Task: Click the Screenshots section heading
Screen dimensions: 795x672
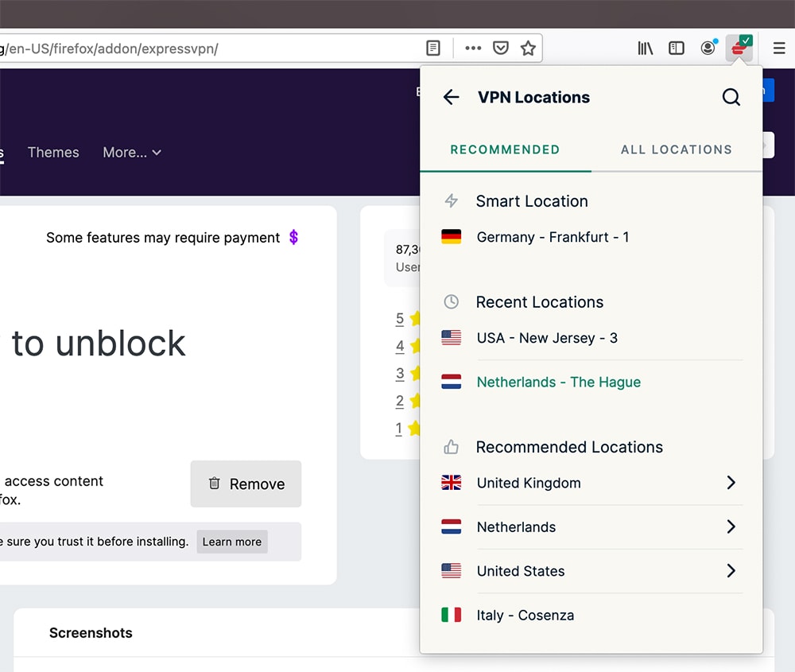Action: (91, 633)
